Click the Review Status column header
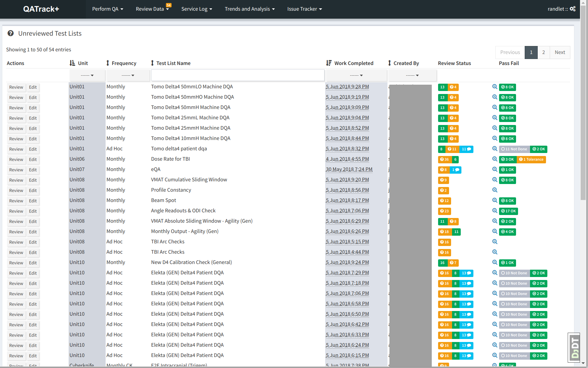Viewport: 588px width, 368px height. (454, 63)
